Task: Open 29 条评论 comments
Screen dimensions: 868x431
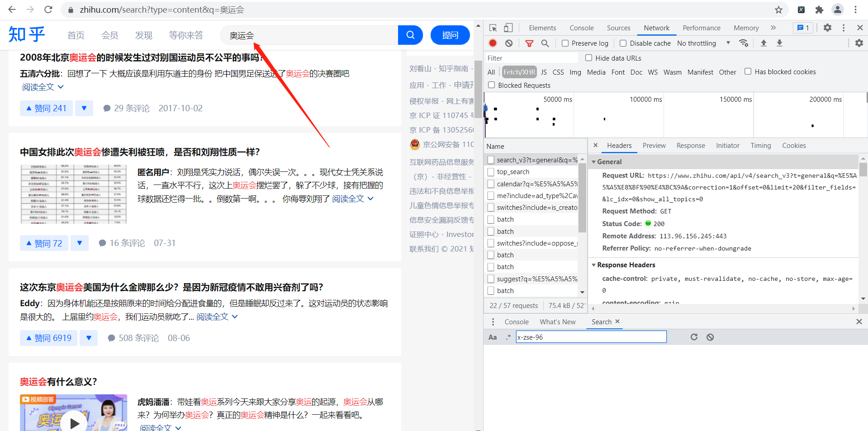Action: coord(127,108)
